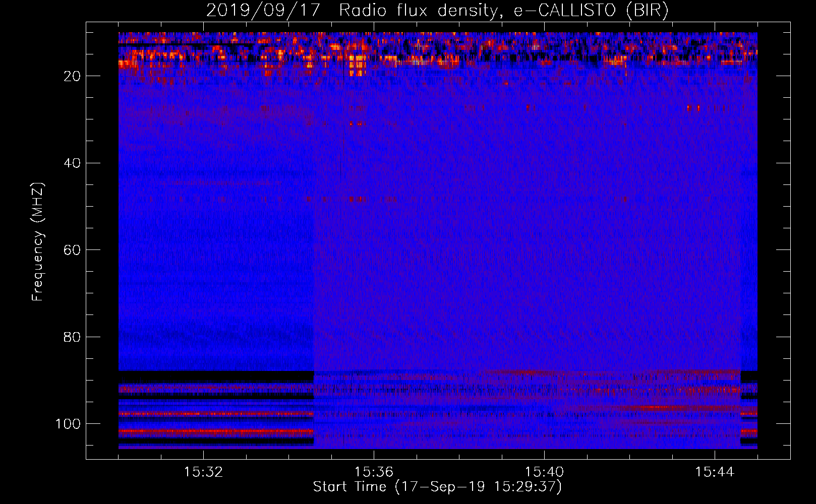Click the 80 MHz frequency tick label
Image resolution: width=816 pixels, height=504 pixels.
(x=73, y=337)
